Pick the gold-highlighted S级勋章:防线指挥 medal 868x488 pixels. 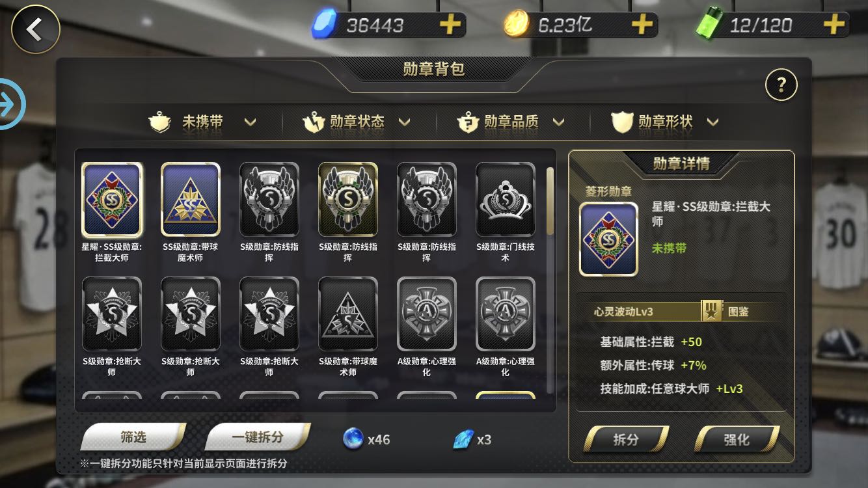[348, 200]
